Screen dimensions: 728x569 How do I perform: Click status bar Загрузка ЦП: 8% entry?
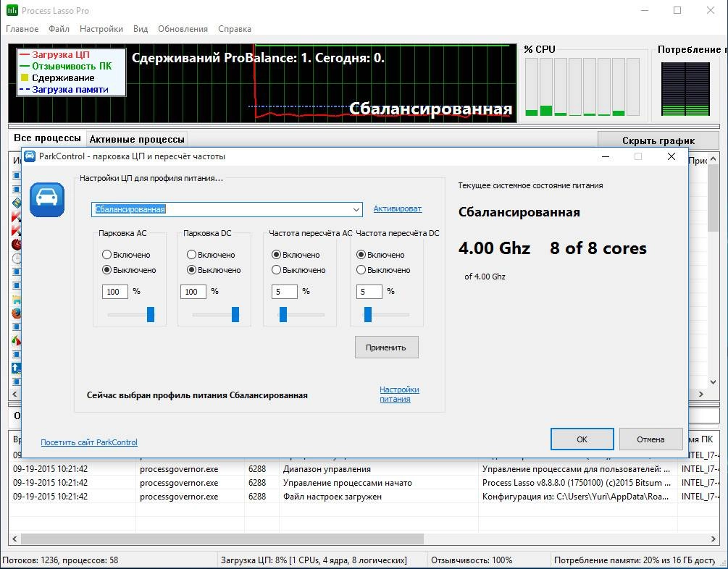pyautogui.click(x=314, y=560)
